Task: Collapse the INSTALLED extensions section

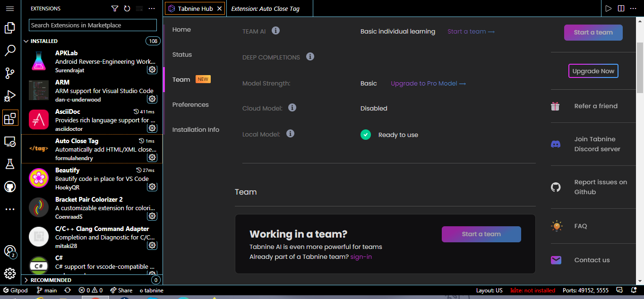Action: 92,41
